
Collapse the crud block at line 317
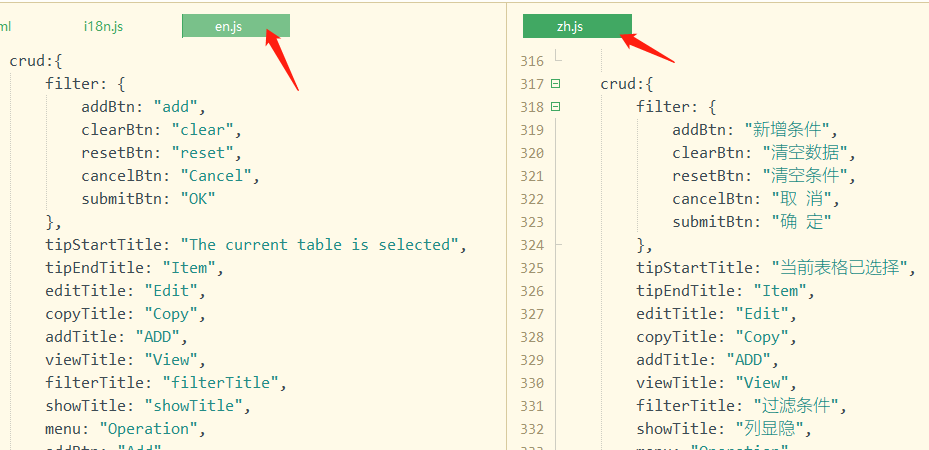(555, 84)
